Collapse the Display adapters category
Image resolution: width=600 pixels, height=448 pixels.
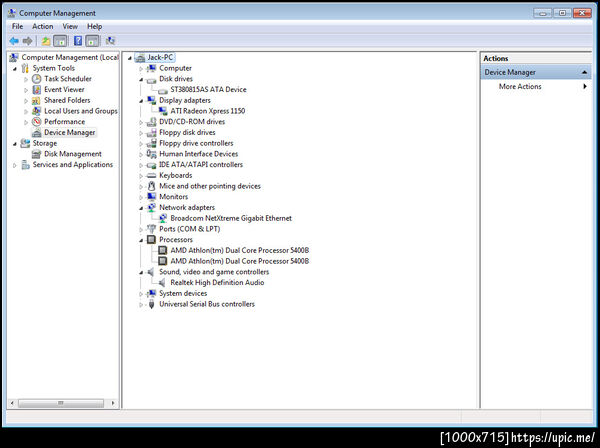(x=141, y=101)
